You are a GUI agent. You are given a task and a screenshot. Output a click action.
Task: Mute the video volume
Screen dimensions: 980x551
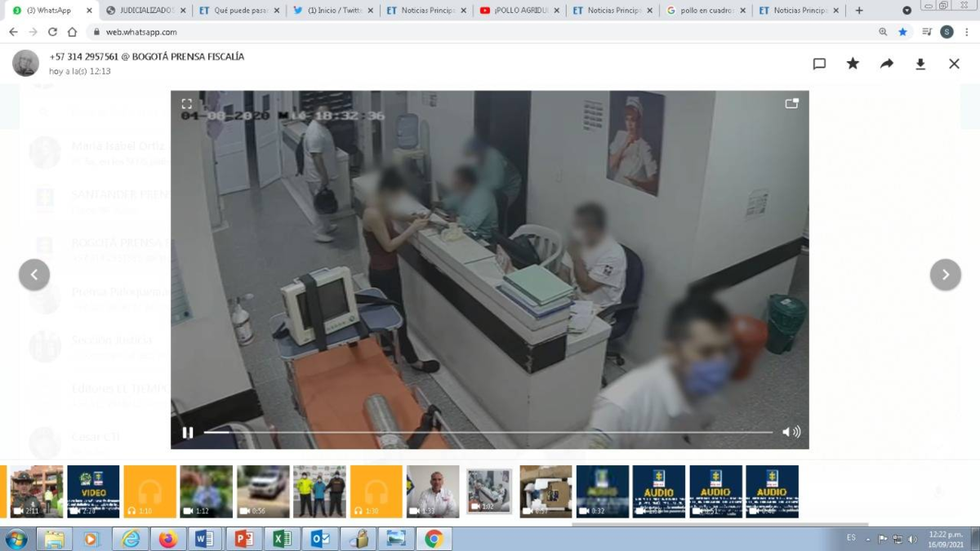(x=791, y=432)
